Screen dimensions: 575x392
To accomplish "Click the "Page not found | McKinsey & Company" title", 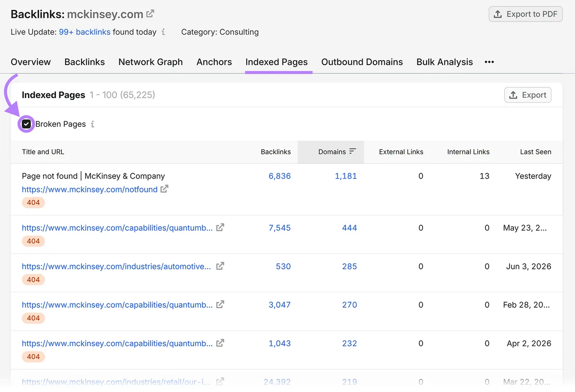I will 93,176.
